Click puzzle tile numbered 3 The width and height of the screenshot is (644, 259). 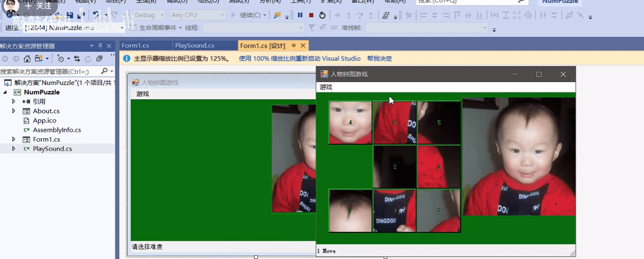pos(439,211)
